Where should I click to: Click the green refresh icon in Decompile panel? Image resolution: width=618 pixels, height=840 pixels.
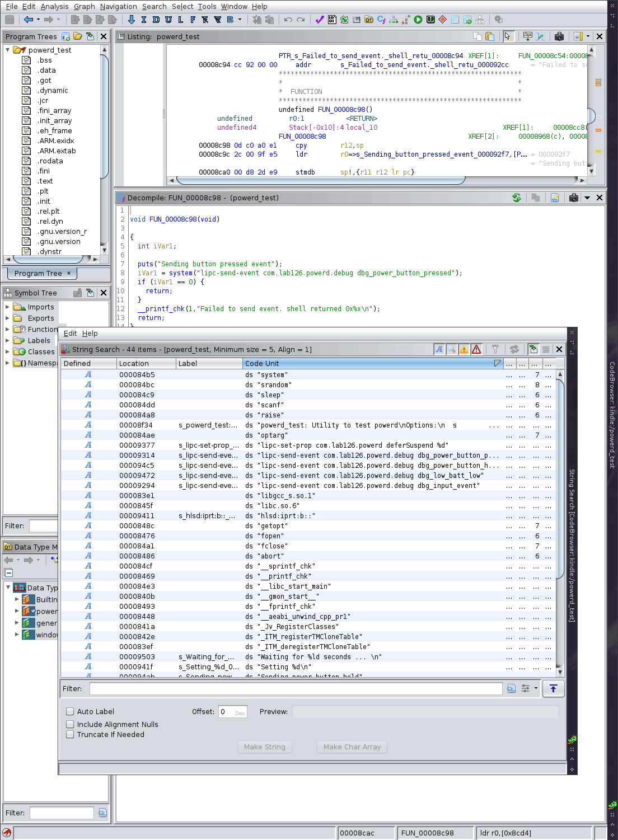(x=517, y=198)
